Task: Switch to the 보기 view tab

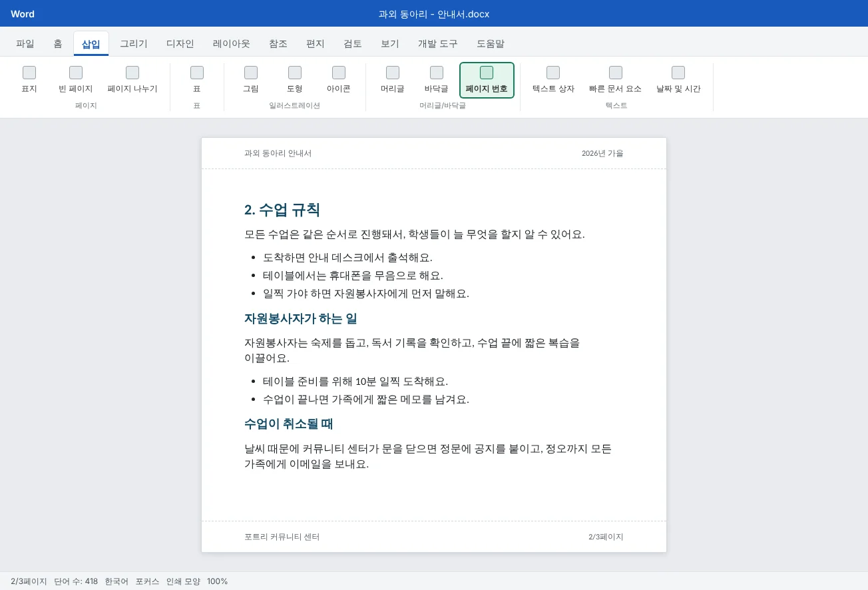Action: [x=390, y=44]
